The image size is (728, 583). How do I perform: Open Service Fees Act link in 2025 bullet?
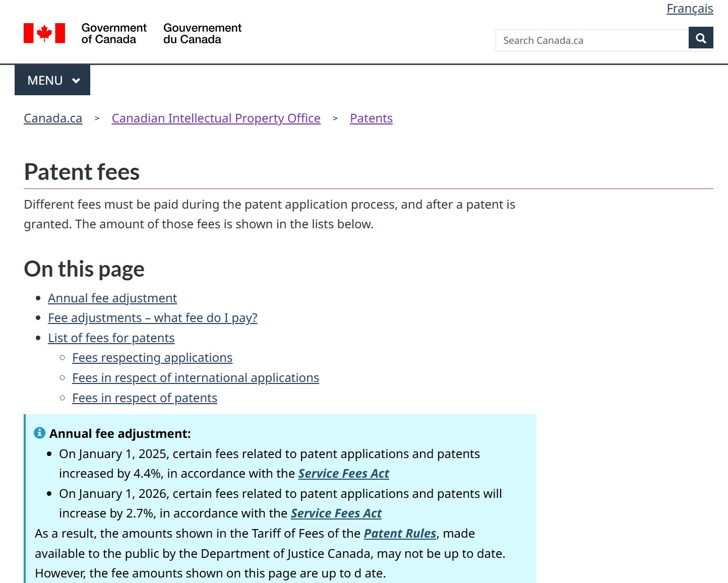tap(343, 474)
